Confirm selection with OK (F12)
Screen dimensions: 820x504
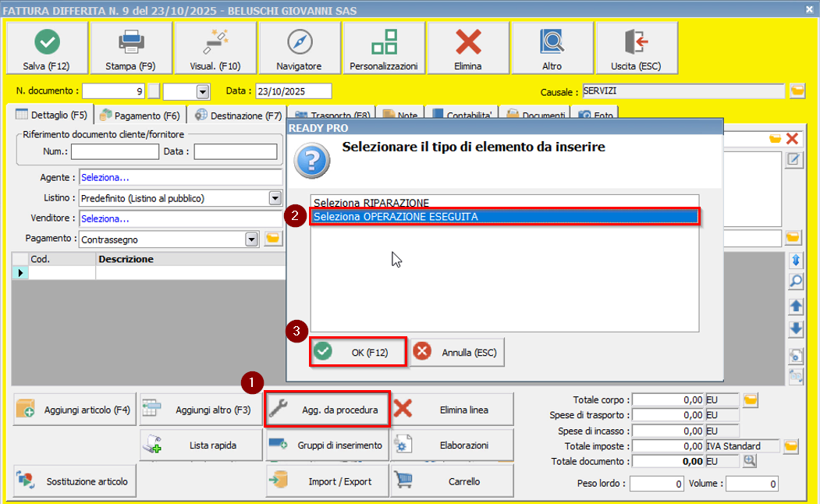pos(359,352)
